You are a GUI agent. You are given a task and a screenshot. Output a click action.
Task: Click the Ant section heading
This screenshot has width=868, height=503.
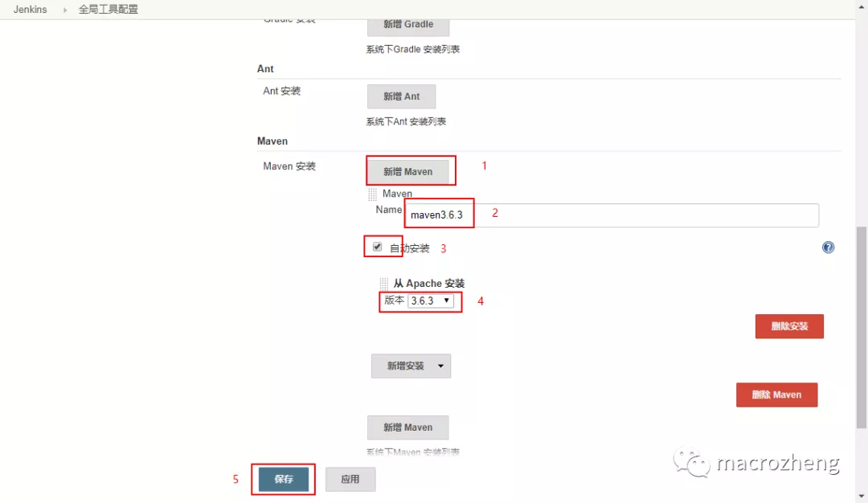click(265, 68)
